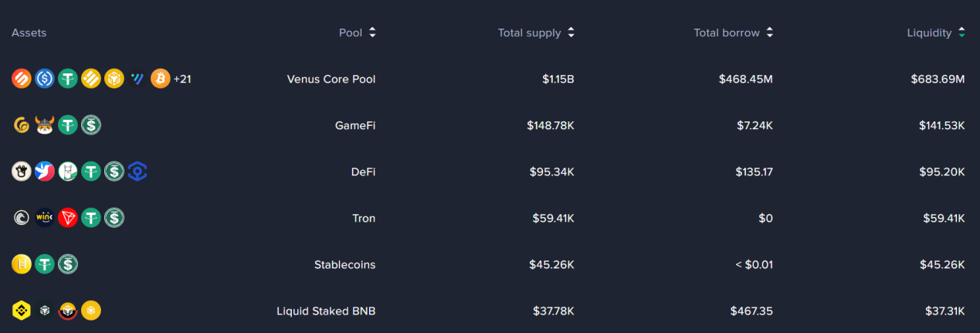This screenshot has width=980, height=333.
Task: Click the red TRON icon in Tron row
Action: pos(68,218)
